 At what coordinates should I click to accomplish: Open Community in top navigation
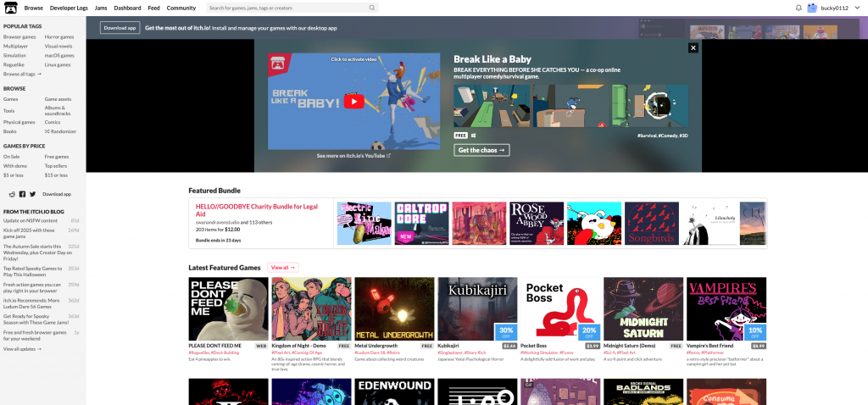point(181,8)
